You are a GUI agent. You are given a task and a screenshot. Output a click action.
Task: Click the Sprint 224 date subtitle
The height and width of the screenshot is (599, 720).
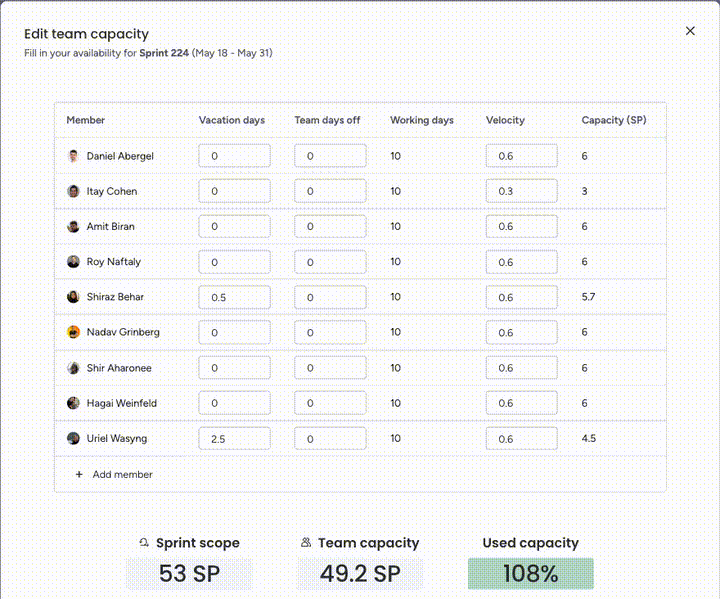click(148, 53)
